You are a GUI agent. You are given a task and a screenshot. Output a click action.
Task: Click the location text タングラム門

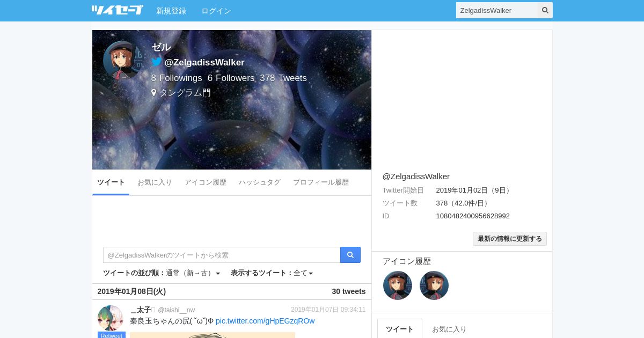pyautogui.click(x=185, y=93)
